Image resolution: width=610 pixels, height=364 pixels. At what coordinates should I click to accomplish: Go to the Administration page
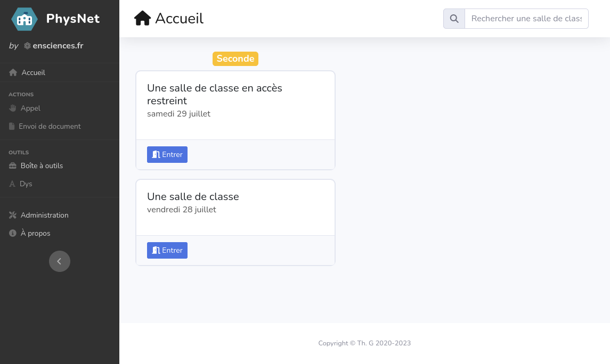(x=44, y=215)
